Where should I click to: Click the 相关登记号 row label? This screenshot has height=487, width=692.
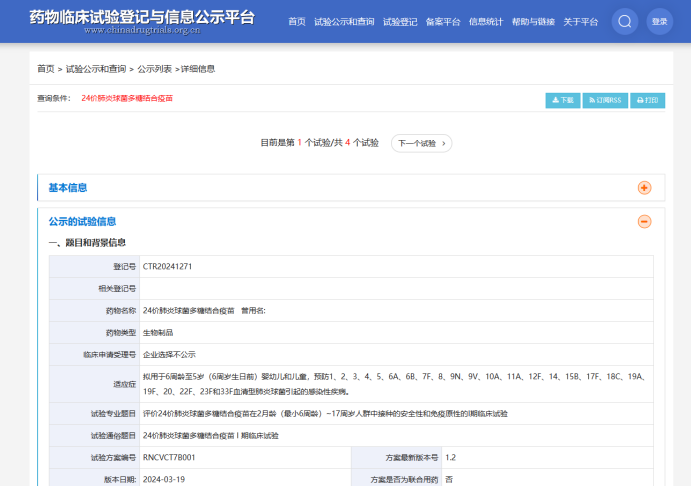click(117, 288)
